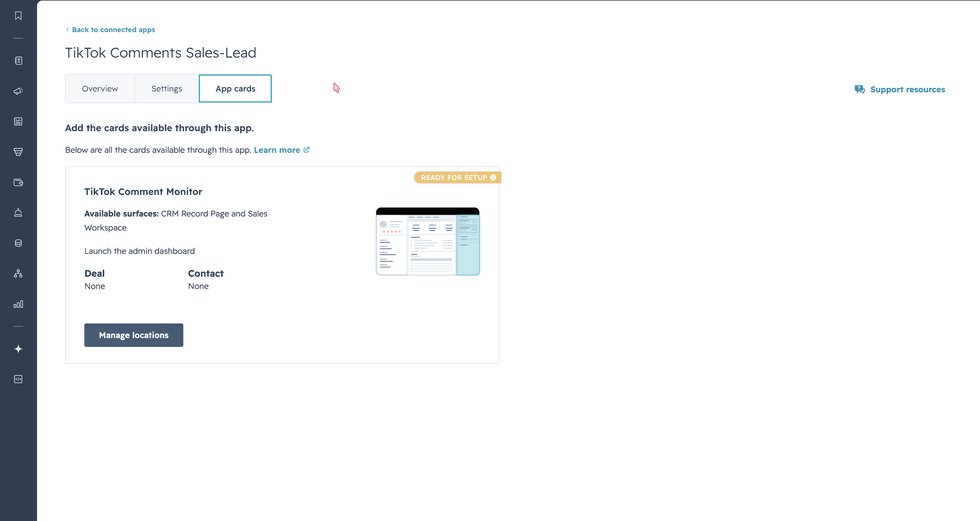Click the info icon on Ready for Setup badge
Screen dimensions: 980x521
pos(493,177)
